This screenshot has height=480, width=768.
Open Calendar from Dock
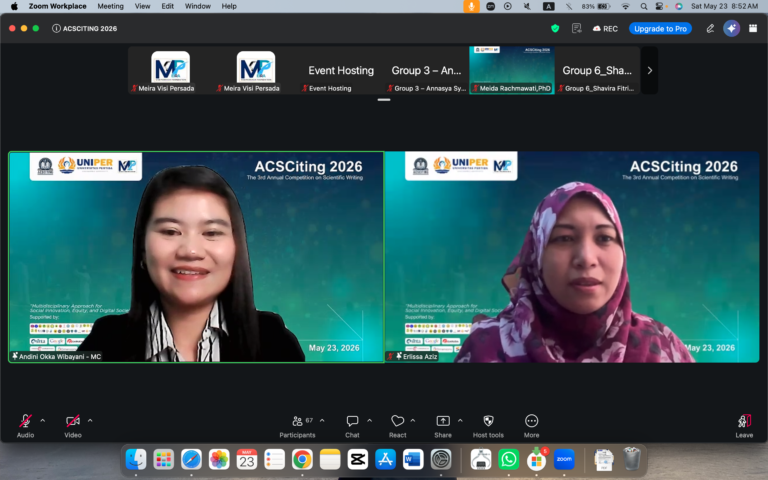[246, 459]
